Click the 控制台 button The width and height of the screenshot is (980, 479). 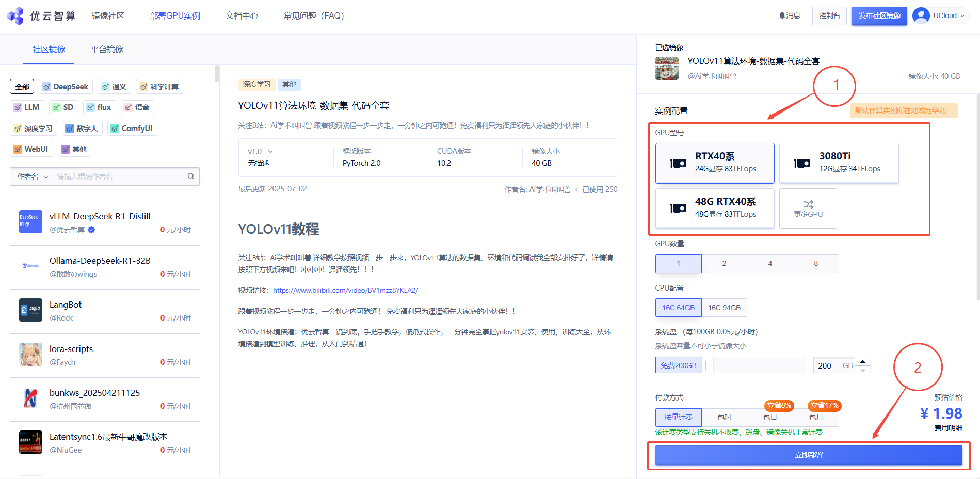tap(829, 15)
